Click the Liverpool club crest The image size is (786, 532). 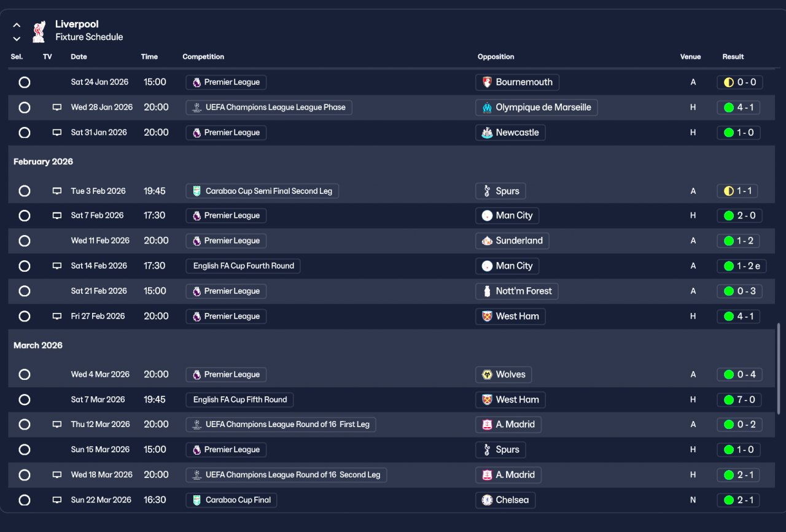[39, 31]
